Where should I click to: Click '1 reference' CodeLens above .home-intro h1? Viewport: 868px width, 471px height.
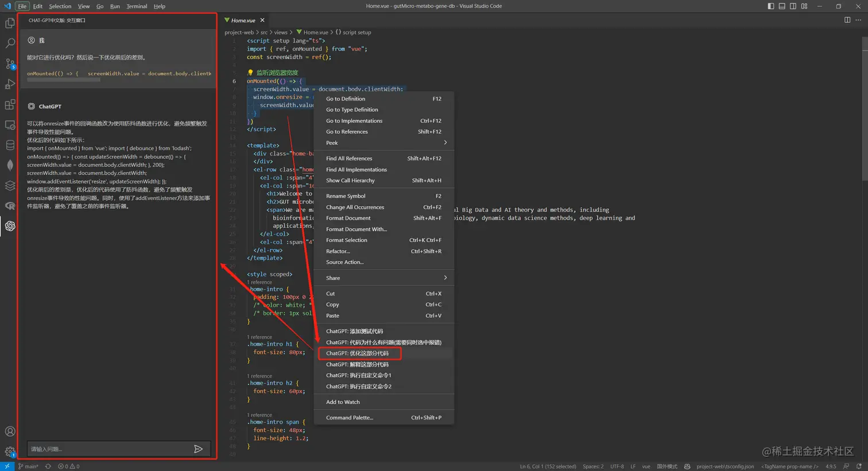coord(259,337)
